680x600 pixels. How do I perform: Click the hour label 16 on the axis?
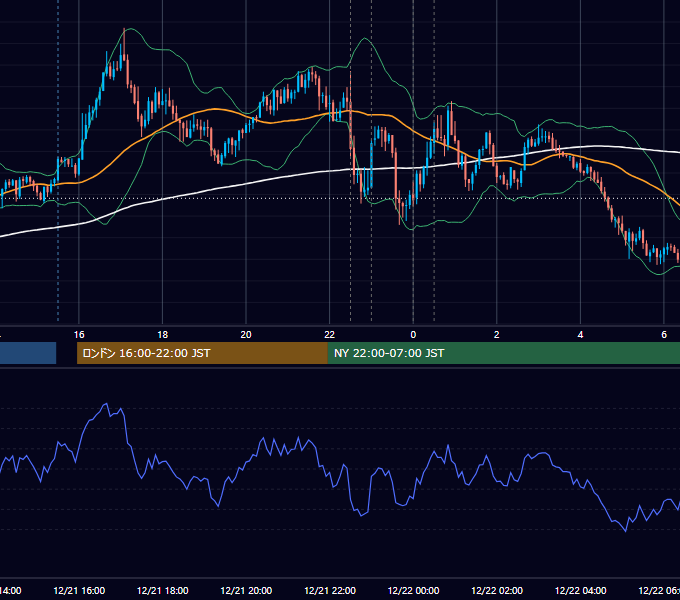(79, 335)
